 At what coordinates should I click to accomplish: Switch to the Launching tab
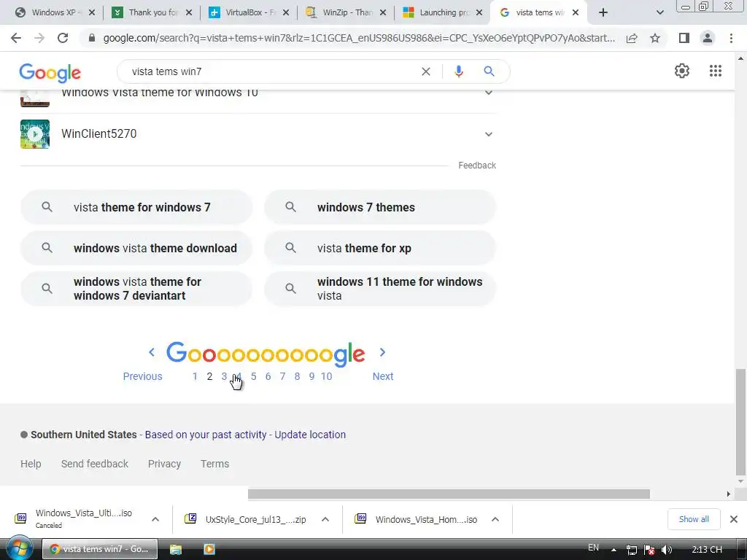click(x=443, y=12)
